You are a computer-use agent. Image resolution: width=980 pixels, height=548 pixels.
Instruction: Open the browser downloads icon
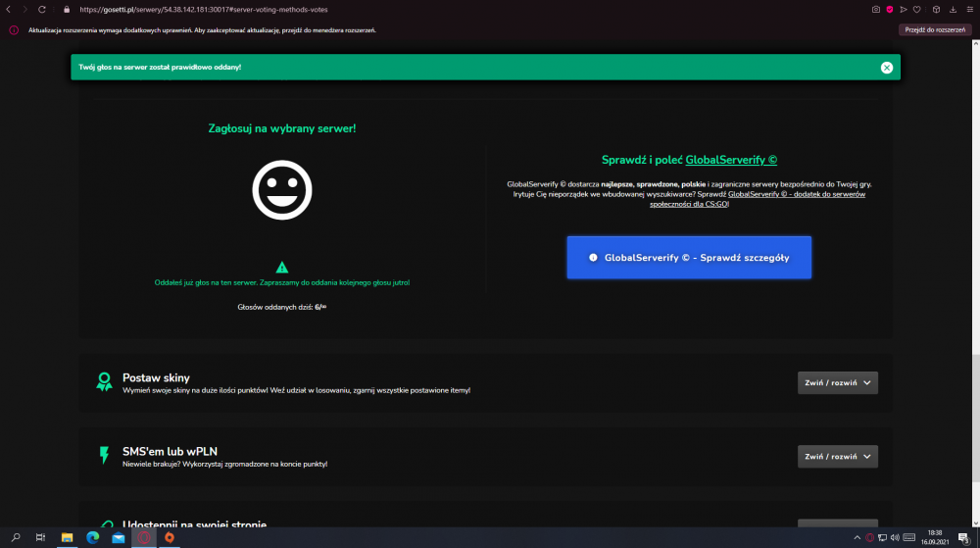(x=953, y=10)
